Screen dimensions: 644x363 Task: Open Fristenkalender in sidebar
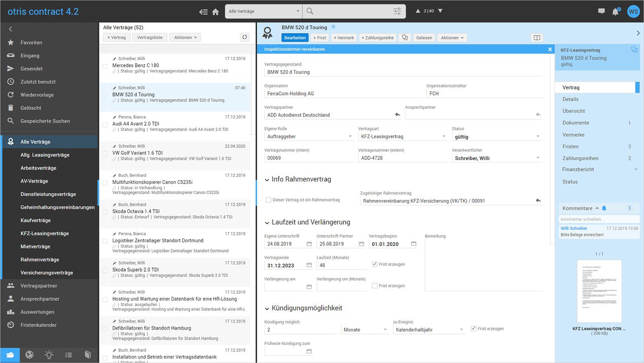39,325
